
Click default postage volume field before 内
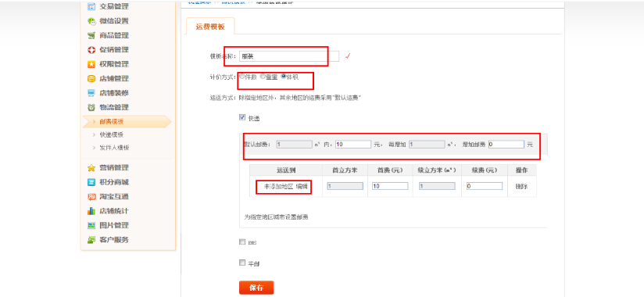[x=294, y=144]
